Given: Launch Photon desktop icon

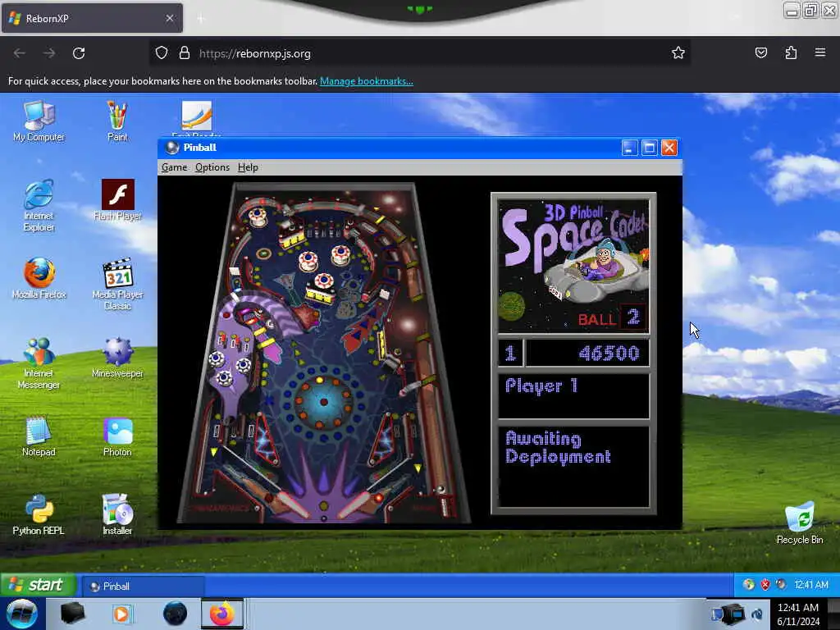Looking at the screenshot, I should [117, 436].
